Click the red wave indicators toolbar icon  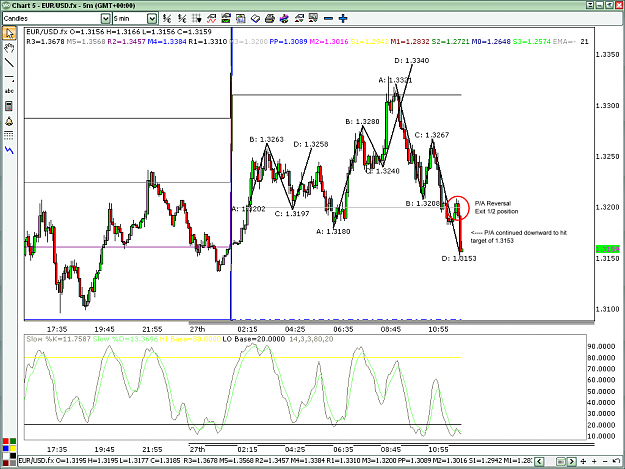click(211, 18)
